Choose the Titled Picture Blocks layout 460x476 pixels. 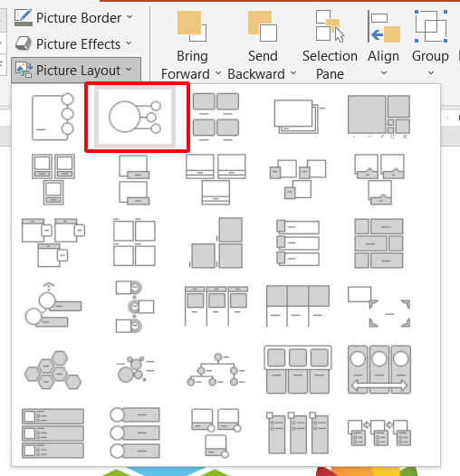tap(53, 243)
